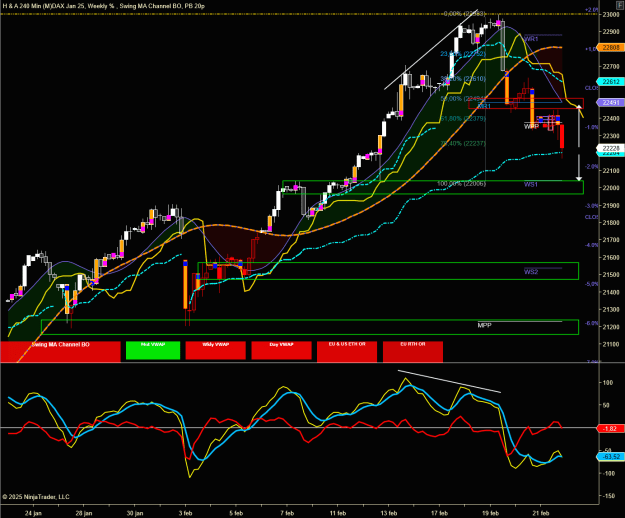Image resolution: width=625 pixels, height=518 pixels.
Task: Click the 61,80% (22379) Fibonacci label
Action: coord(463,119)
